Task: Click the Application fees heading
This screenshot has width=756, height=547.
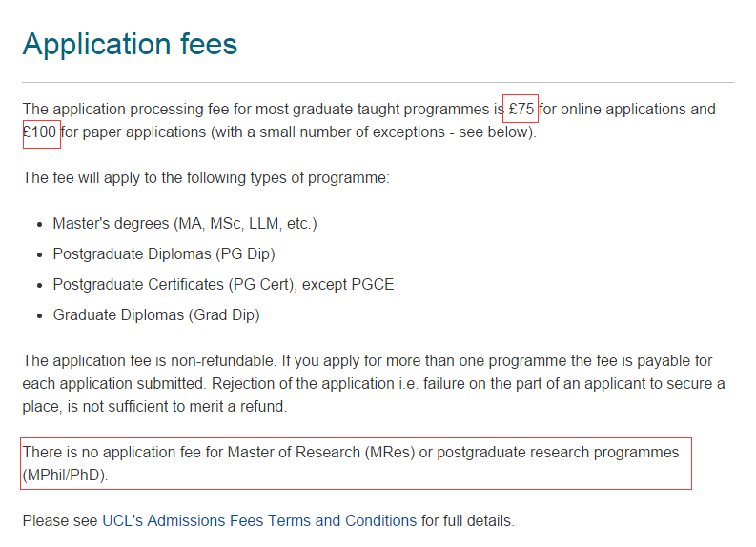Action: tap(130, 44)
